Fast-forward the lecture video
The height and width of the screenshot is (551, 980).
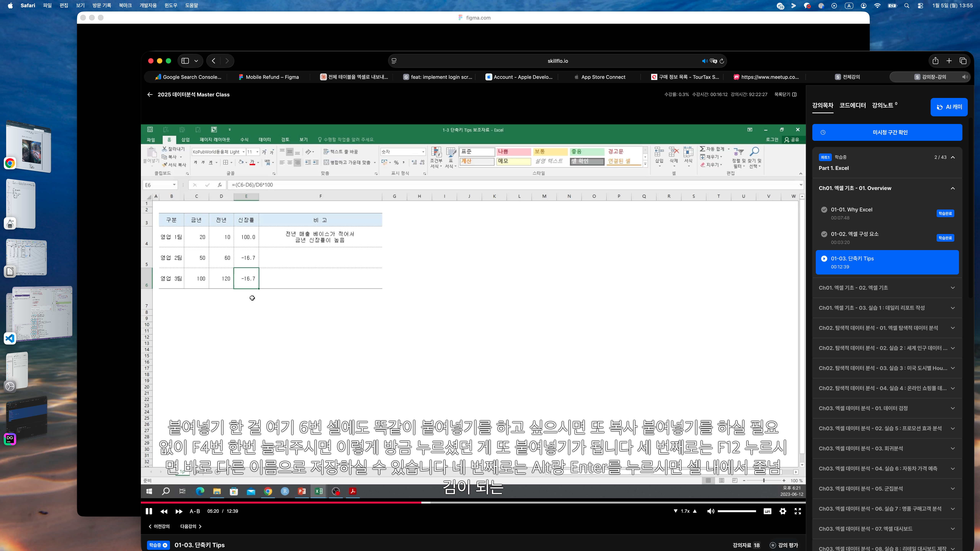pyautogui.click(x=179, y=511)
